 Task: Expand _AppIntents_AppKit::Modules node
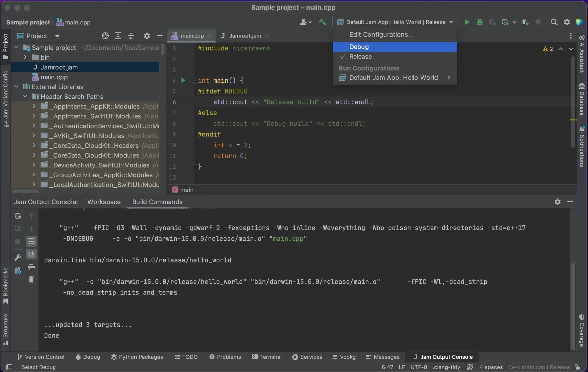[x=34, y=106]
